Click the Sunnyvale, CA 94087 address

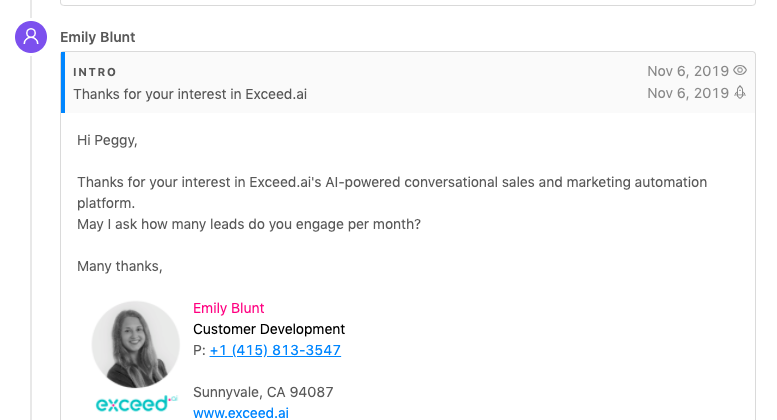click(263, 392)
